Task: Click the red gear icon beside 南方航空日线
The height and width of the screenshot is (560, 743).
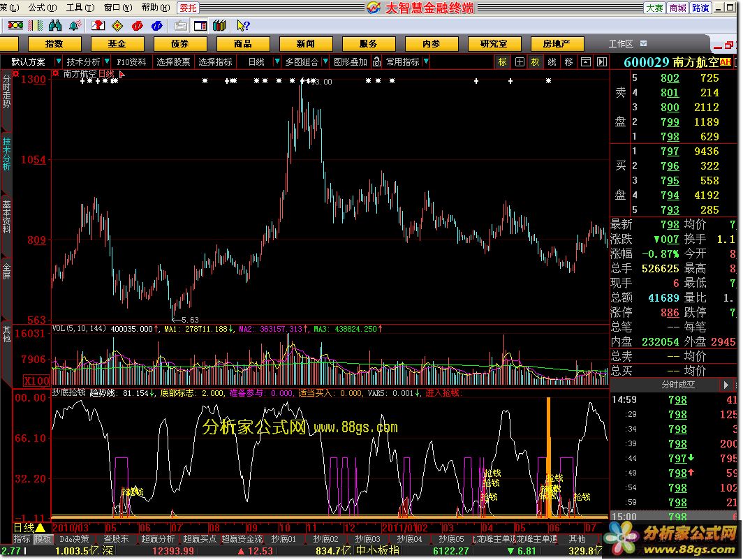Action: (55, 73)
